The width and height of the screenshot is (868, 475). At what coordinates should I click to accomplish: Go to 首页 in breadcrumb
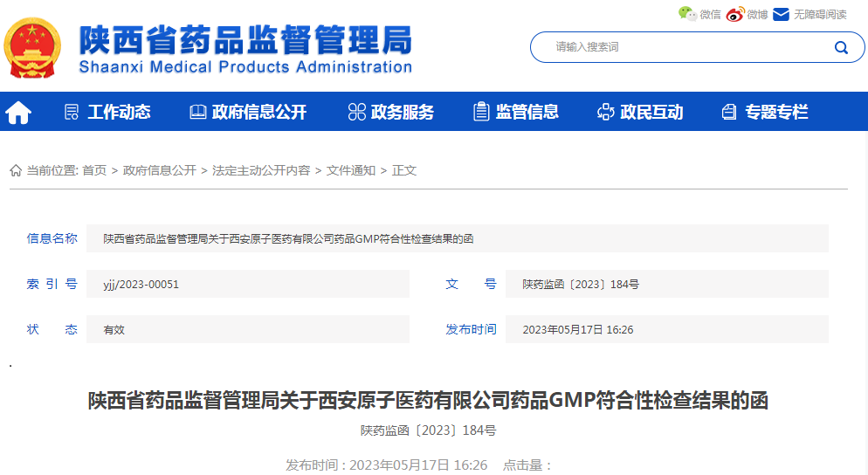94,170
